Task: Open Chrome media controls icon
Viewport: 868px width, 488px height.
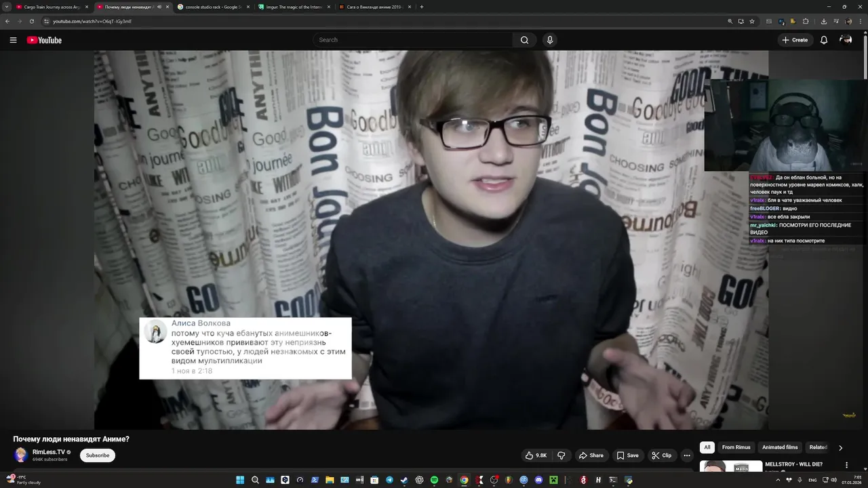Action: [x=836, y=21]
